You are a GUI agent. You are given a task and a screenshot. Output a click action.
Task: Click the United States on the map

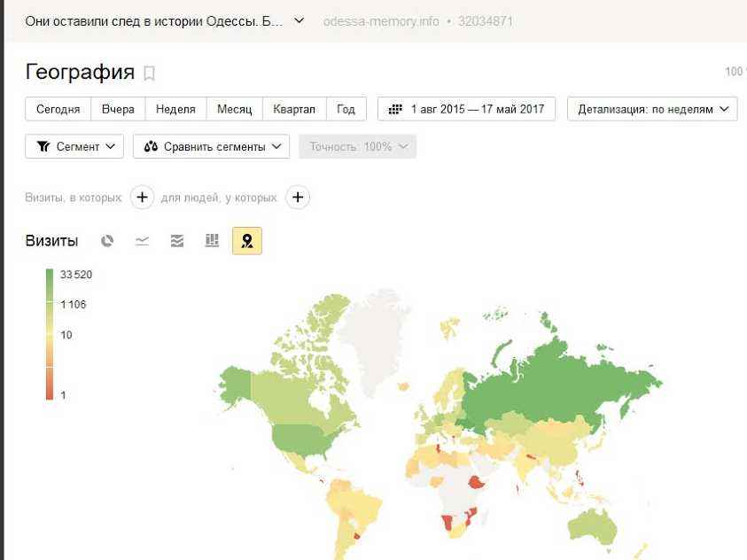coord(301,439)
